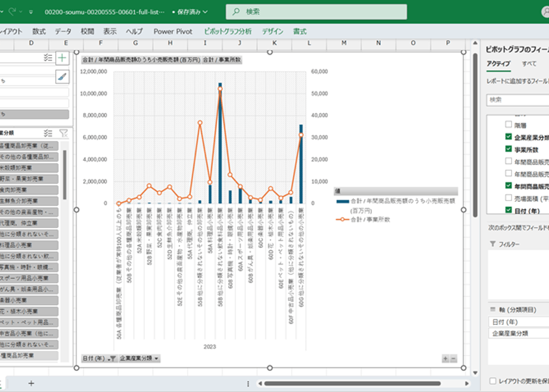549x392 pixels.
Task: Select column header G
Action: (135, 43)
